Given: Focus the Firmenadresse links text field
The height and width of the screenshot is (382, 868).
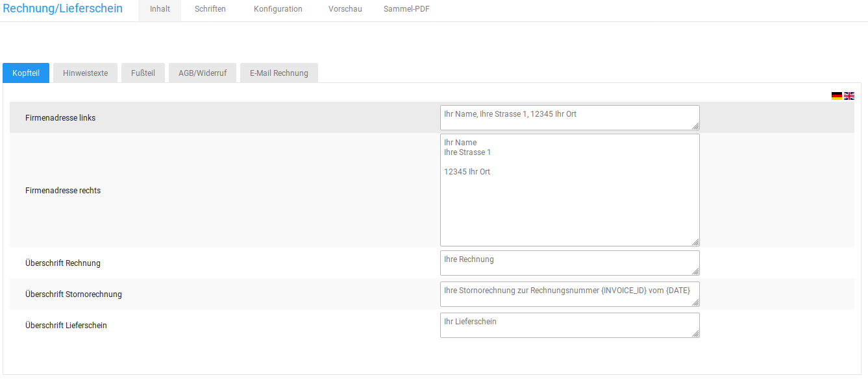Looking at the screenshot, I should click(569, 117).
